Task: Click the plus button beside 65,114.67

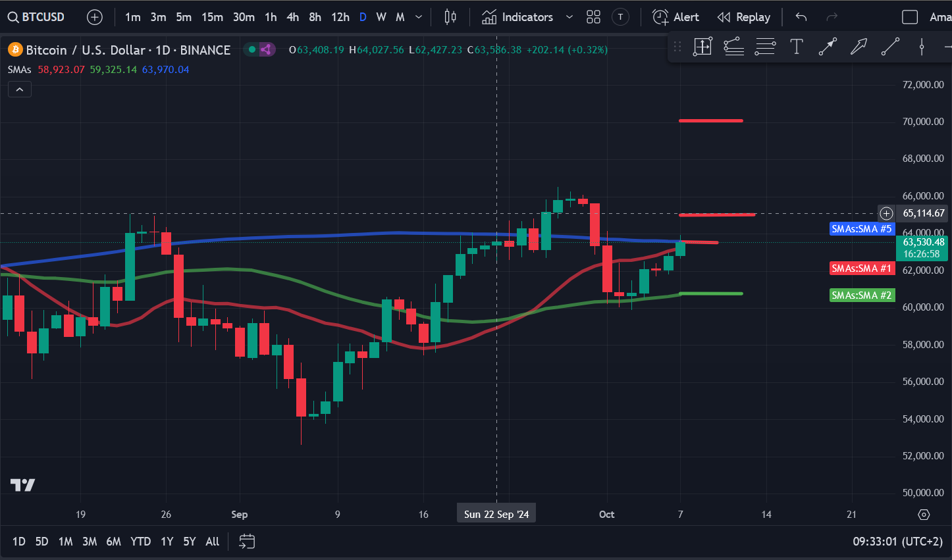Action: [886, 213]
